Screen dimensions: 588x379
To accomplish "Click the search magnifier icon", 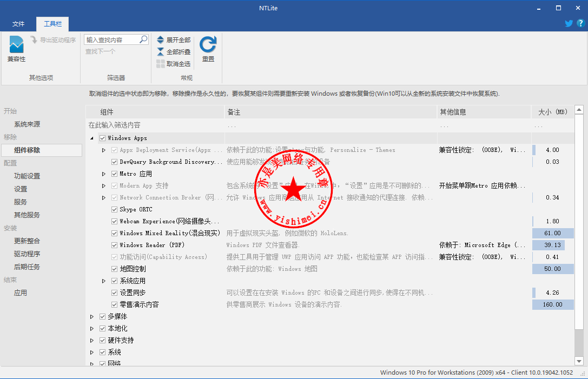I will tap(143, 39).
